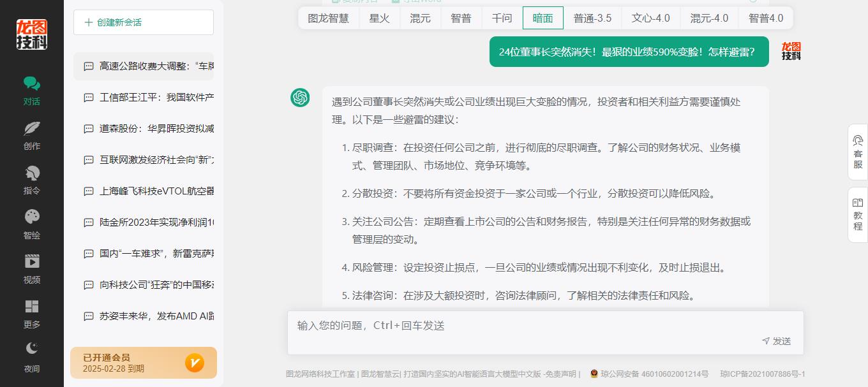Viewport: 868px width, 387px height.
Task: Open 琼公网安备 46010602001214号 link
Action: pos(654,374)
